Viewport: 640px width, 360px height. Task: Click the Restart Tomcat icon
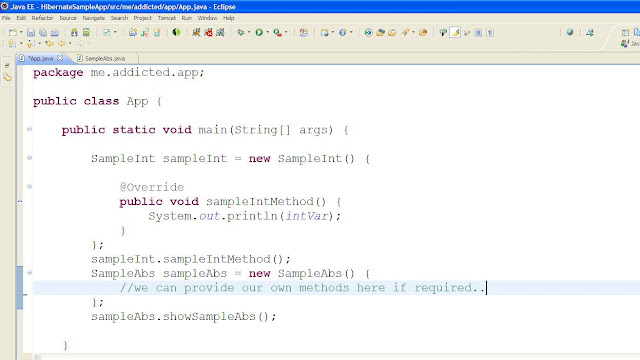(x=220, y=33)
